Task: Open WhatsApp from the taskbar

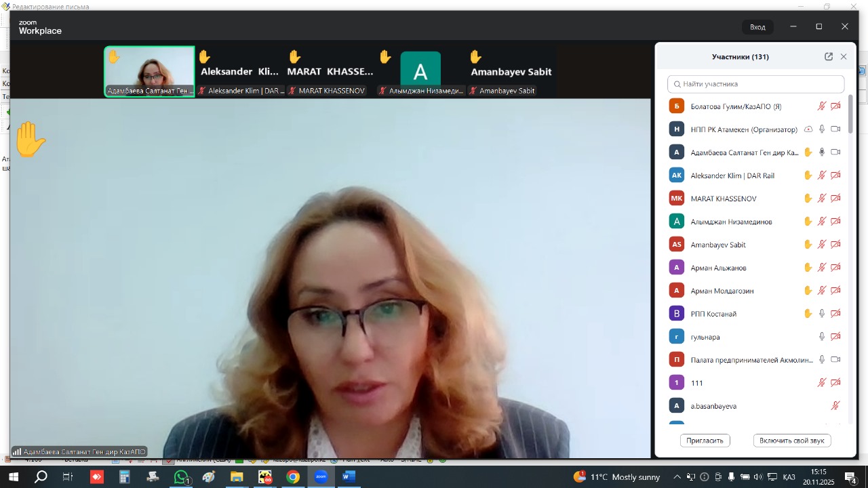Action: [x=181, y=477]
